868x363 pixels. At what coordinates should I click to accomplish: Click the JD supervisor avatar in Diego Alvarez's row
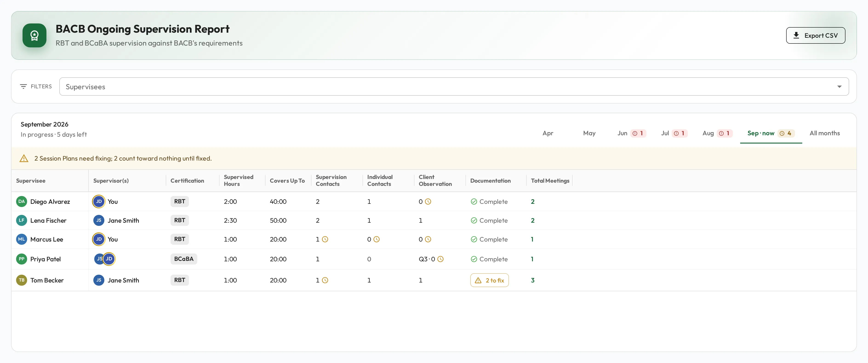(99, 202)
